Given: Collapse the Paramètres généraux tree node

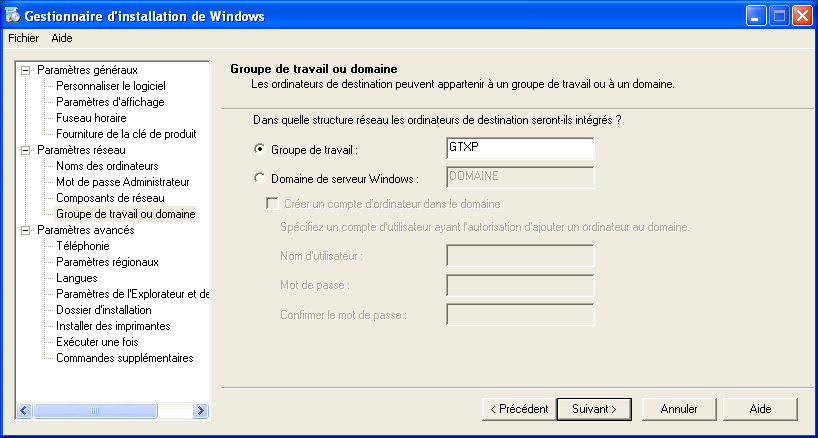Looking at the screenshot, I should click(25, 70).
